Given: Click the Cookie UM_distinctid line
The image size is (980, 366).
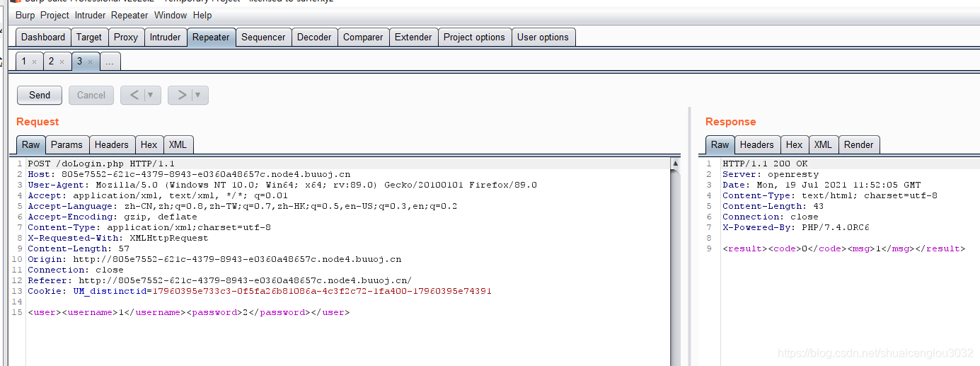Looking at the screenshot, I should tap(260, 291).
